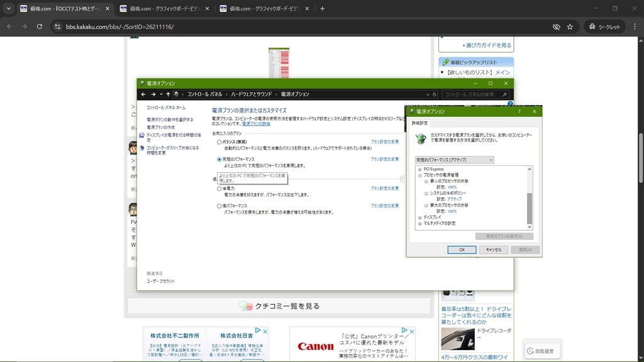
Task: Click the eye-slash tracking protection icon
Action: (x=556, y=26)
